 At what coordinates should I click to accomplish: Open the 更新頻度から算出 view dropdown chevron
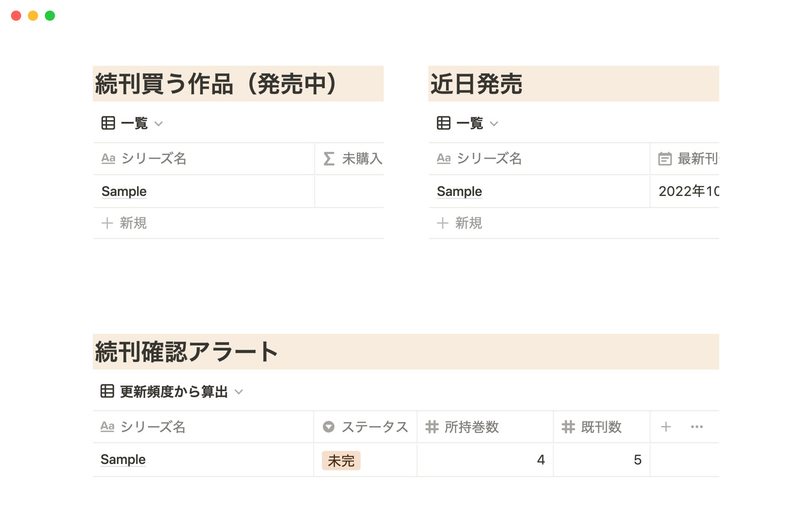239,392
